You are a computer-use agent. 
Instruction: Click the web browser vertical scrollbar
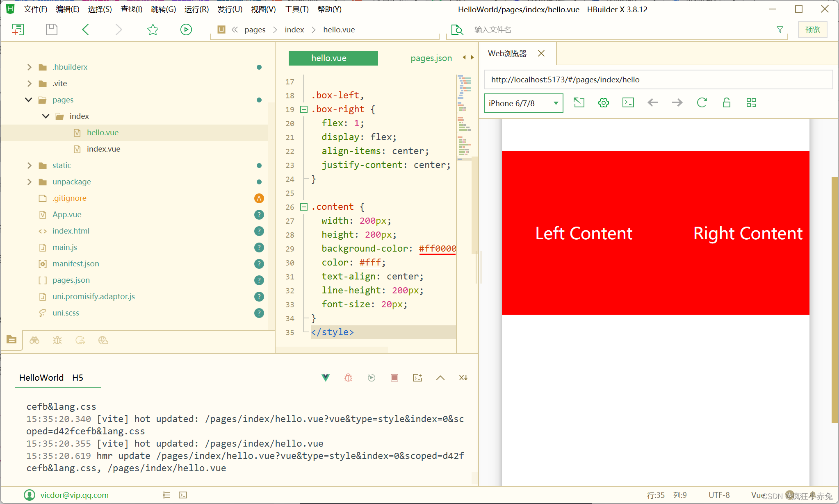(x=834, y=300)
